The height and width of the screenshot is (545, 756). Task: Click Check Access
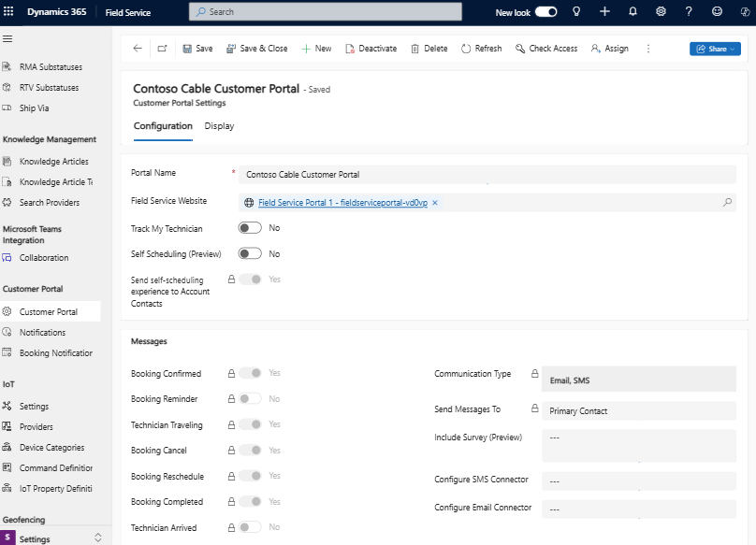pyautogui.click(x=546, y=49)
